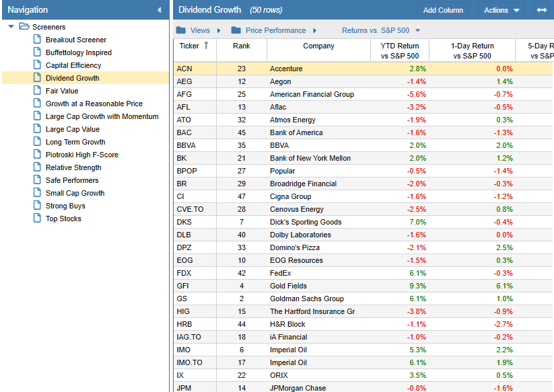This screenshot has height=392, width=554.
Task: Click the expand-width double arrow icon
Action: tap(541, 10)
